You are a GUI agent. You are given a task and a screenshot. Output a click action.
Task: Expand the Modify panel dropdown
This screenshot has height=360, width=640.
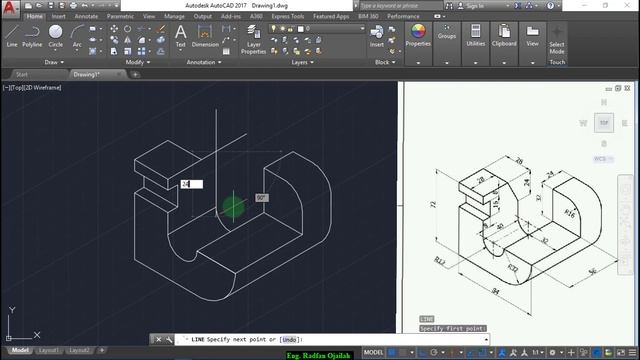click(x=138, y=62)
